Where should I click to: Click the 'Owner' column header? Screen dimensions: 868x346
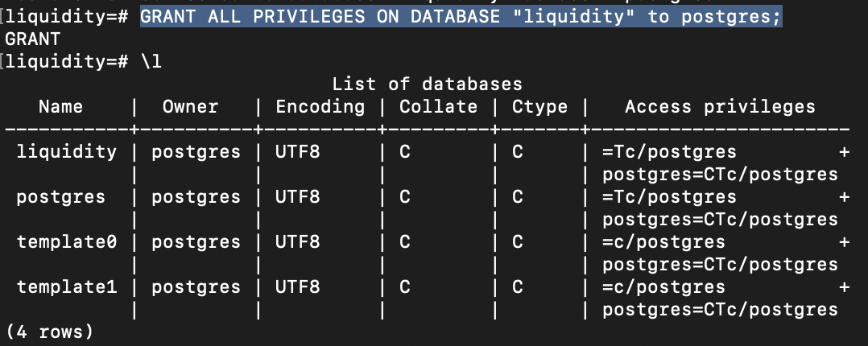(190, 106)
